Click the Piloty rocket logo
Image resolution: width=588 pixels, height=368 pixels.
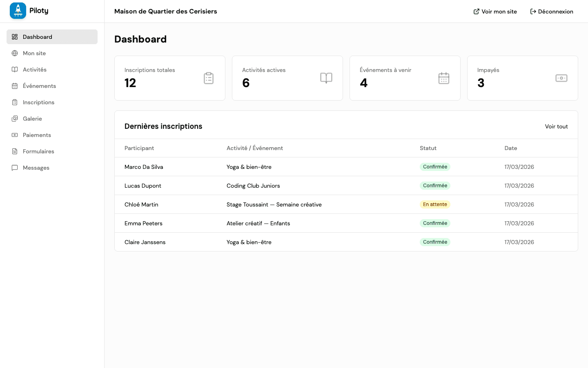coord(18,11)
